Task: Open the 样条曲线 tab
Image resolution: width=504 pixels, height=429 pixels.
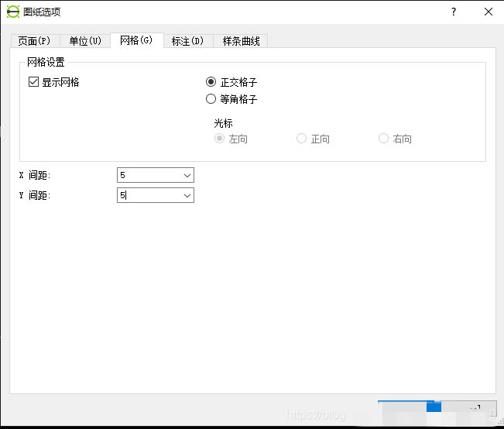Action: click(x=241, y=41)
